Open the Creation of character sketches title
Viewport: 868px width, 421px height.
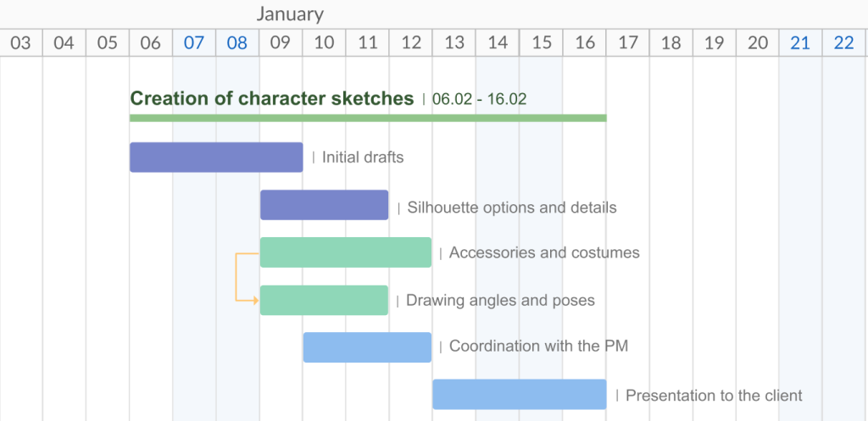pos(271,99)
